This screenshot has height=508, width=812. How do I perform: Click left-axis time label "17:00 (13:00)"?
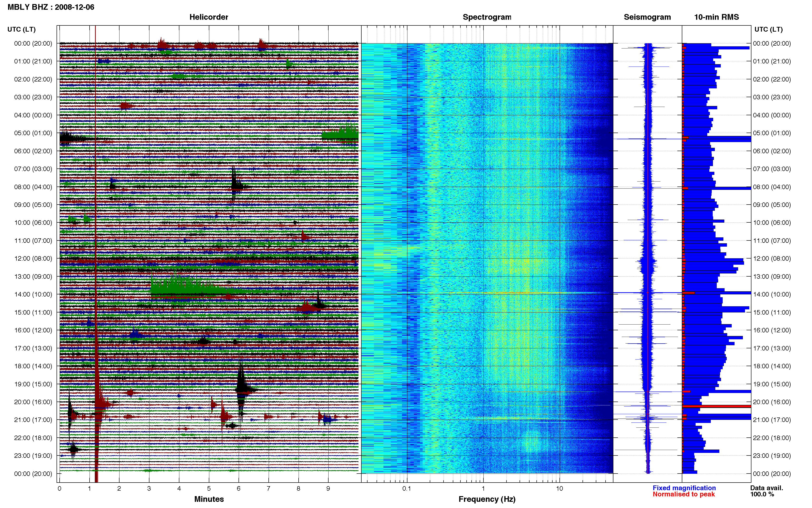pos(33,348)
